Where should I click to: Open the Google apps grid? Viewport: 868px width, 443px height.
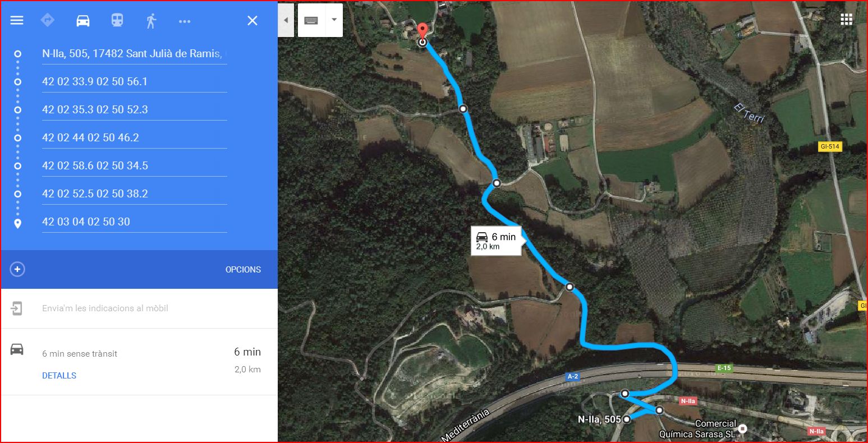tap(846, 20)
